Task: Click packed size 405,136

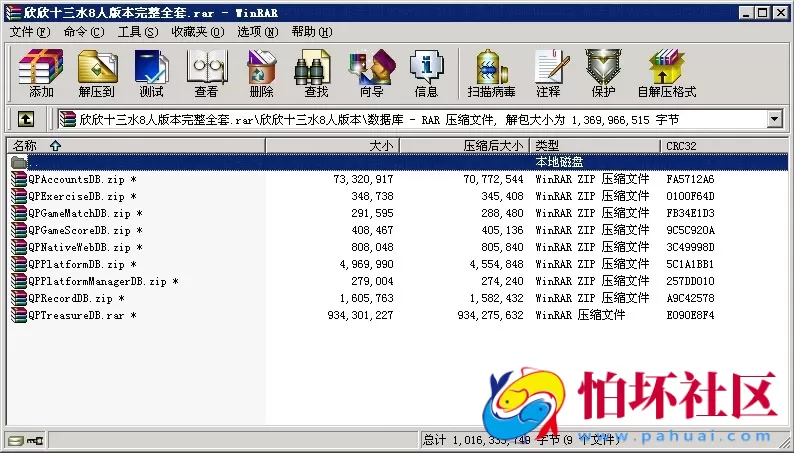Action: pos(502,230)
